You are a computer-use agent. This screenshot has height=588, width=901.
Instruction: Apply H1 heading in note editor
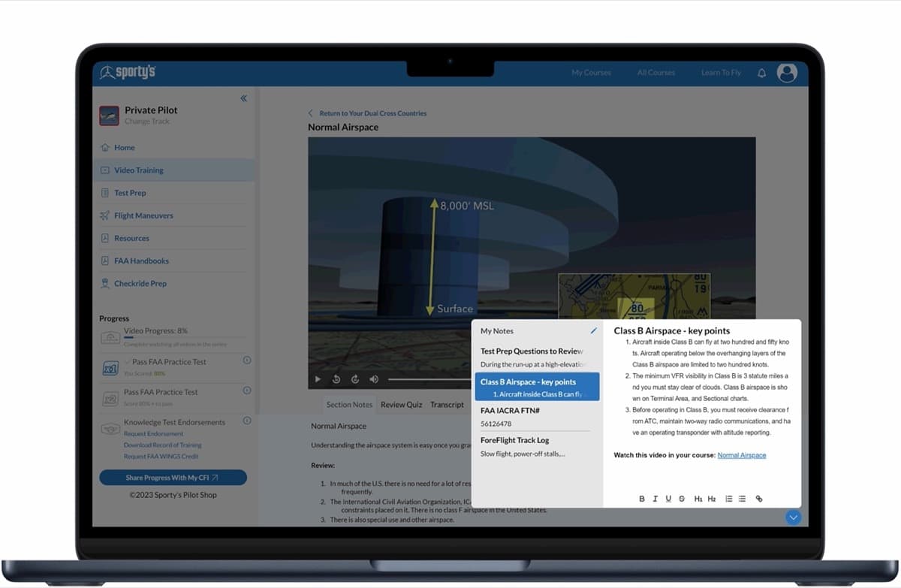[x=698, y=499]
